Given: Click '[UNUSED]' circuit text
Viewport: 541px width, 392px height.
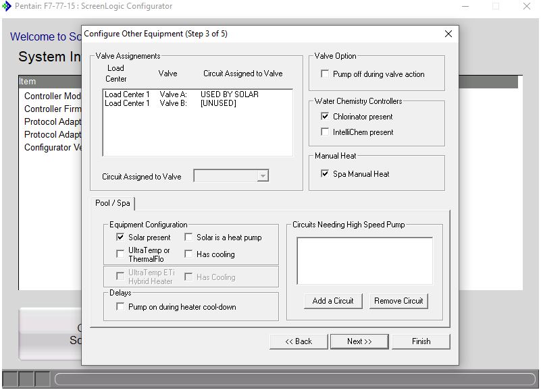Looking at the screenshot, I should [218, 103].
